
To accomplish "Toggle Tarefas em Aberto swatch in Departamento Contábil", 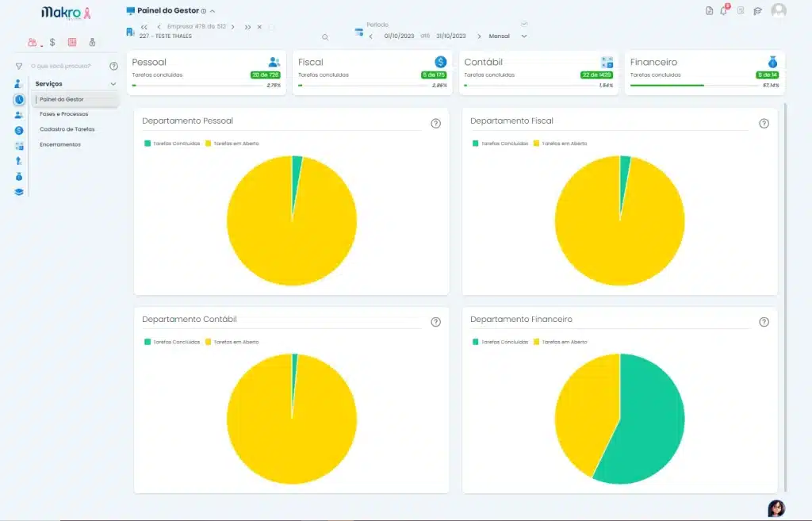I will tap(209, 342).
